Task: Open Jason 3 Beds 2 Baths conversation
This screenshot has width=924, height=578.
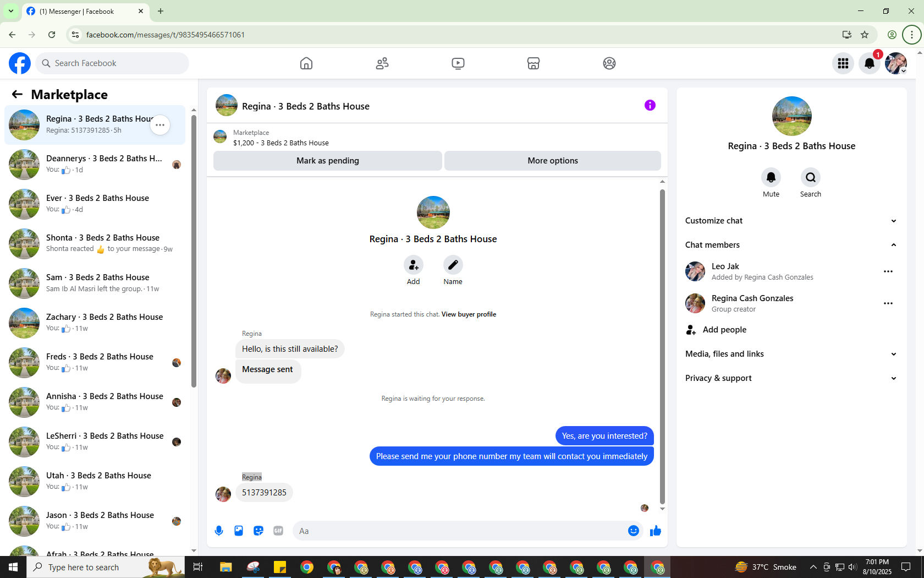Action: 95,521
